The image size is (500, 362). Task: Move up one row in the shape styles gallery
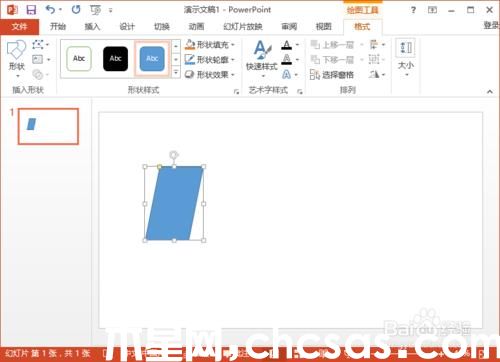(176, 46)
